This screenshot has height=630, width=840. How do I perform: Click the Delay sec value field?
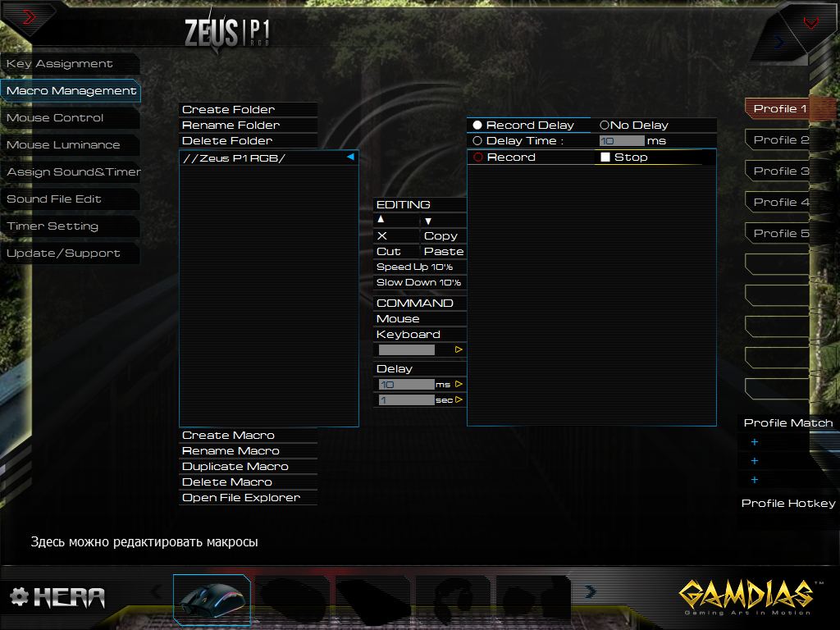pyautogui.click(x=407, y=399)
